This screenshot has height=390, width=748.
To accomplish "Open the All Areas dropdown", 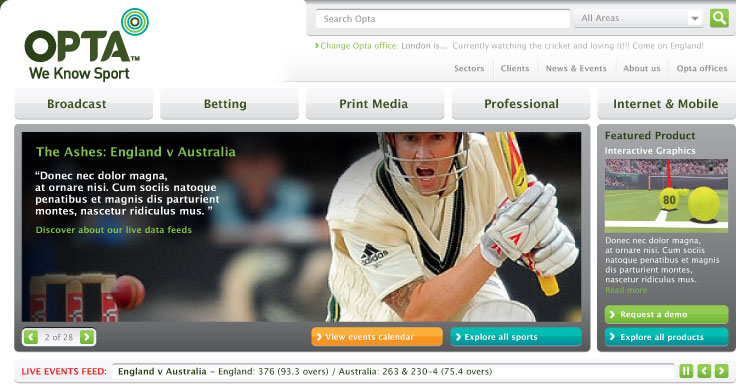I will click(638, 19).
